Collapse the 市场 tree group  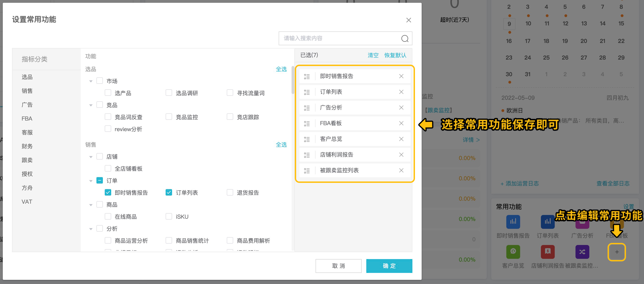click(x=91, y=81)
